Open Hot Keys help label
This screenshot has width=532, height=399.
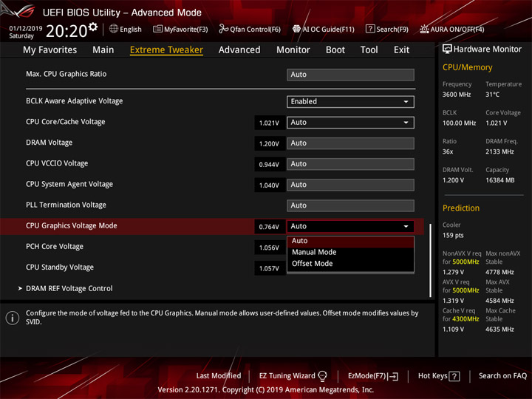(432, 376)
